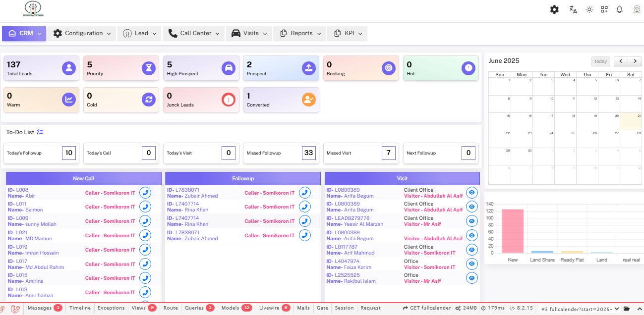
Task: View visit details for Faiza Karim
Action: 471,264
